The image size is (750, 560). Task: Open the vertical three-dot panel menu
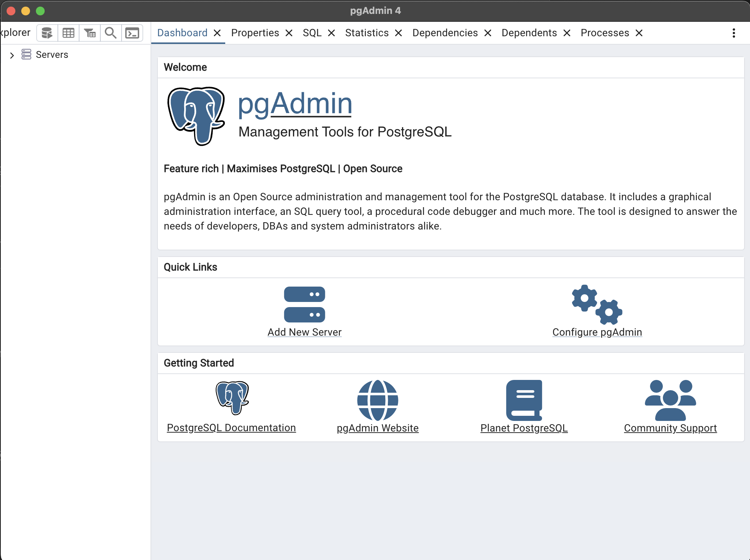(734, 33)
